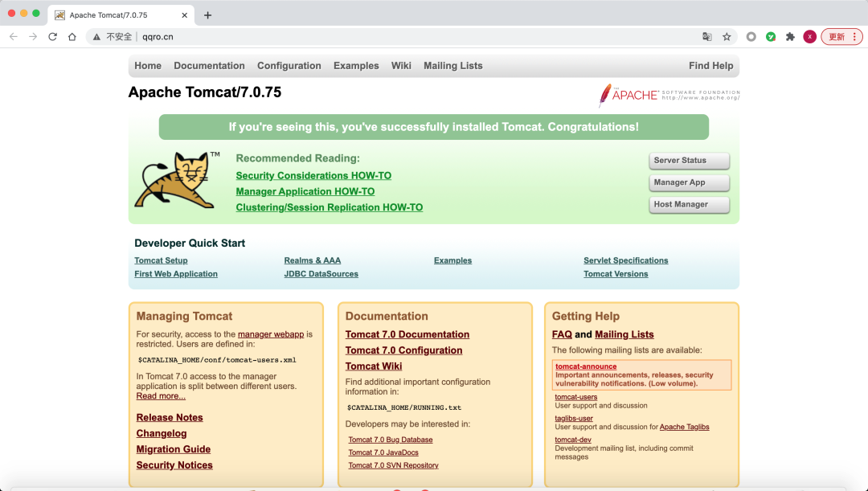Image resolution: width=868 pixels, height=491 pixels.
Task: Open the Documentation menu item
Action: [x=209, y=66]
